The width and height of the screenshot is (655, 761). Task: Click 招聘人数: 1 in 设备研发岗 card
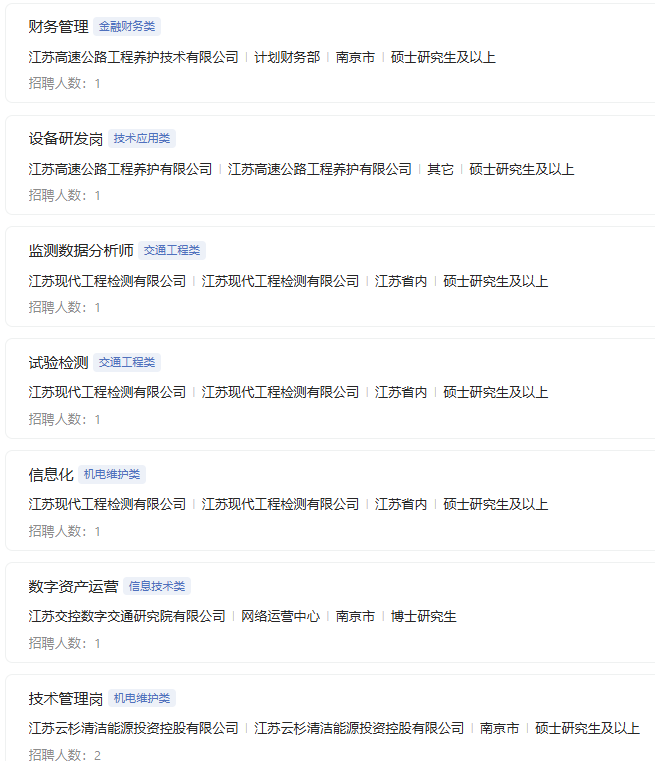(65, 195)
